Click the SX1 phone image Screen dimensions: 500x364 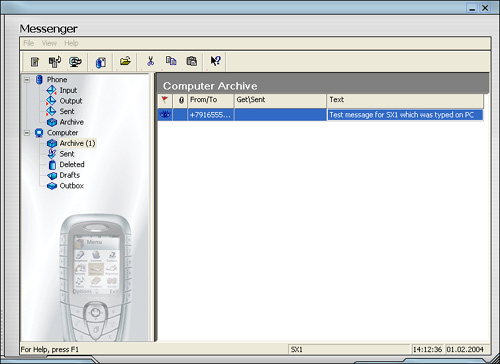[96, 278]
